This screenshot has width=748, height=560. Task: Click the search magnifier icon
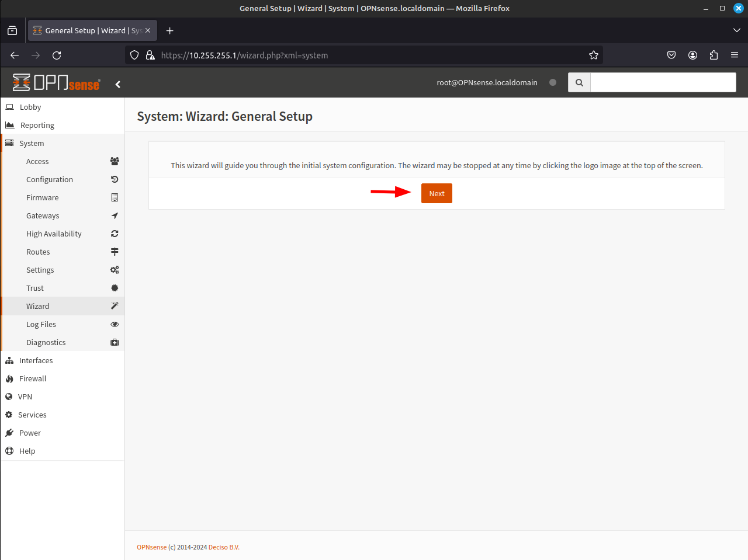tap(579, 82)
